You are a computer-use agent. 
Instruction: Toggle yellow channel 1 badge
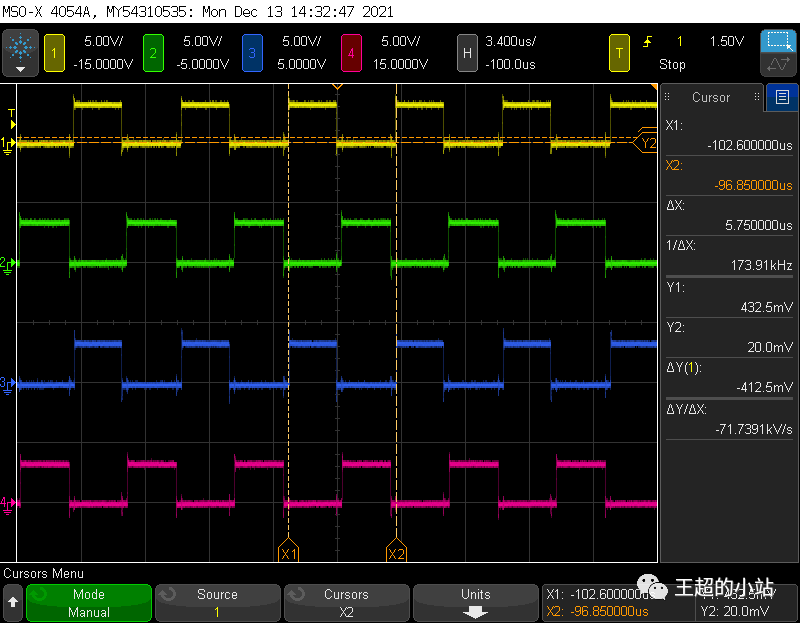click(53, 52)
